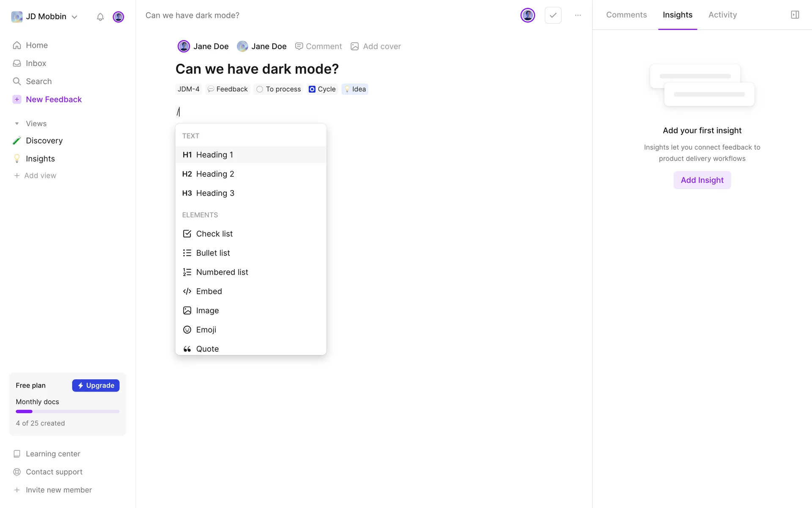The height and width of the screenshot is (508, 812).
Task: Expand the JD Mobbin workspace dropdown
Action: (74, 17)
